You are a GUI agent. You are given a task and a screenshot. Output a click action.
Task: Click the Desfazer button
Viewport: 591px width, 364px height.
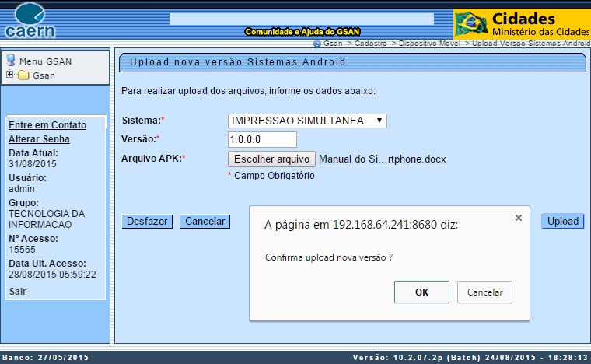pyautogui.click(x=147, y=222)
